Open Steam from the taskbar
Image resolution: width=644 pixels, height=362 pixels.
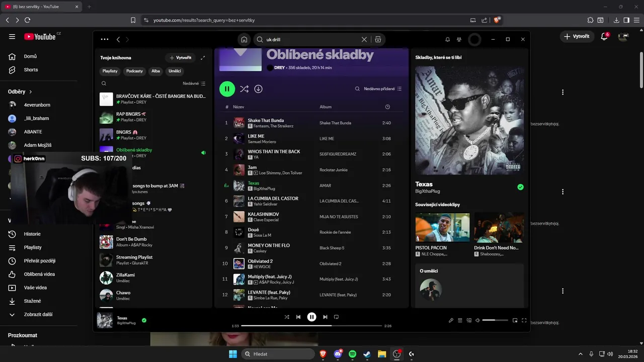tap(367, 354)
